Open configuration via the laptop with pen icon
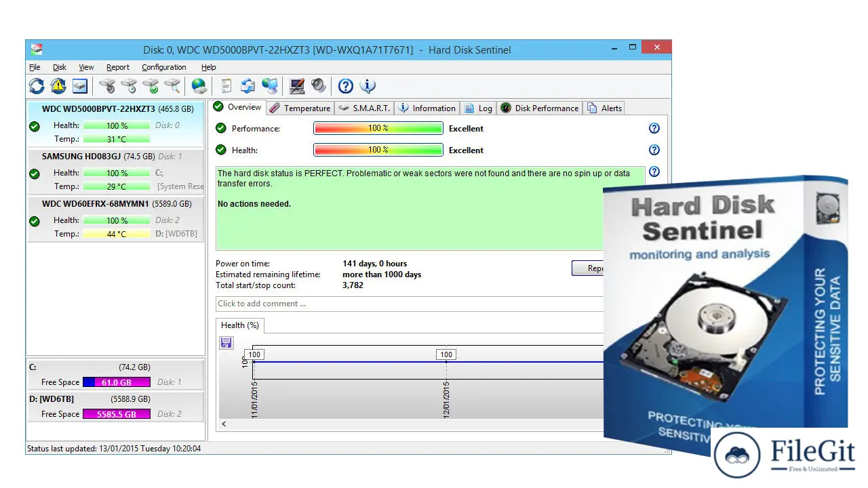 pyautogui.click(x=296, y=86)
